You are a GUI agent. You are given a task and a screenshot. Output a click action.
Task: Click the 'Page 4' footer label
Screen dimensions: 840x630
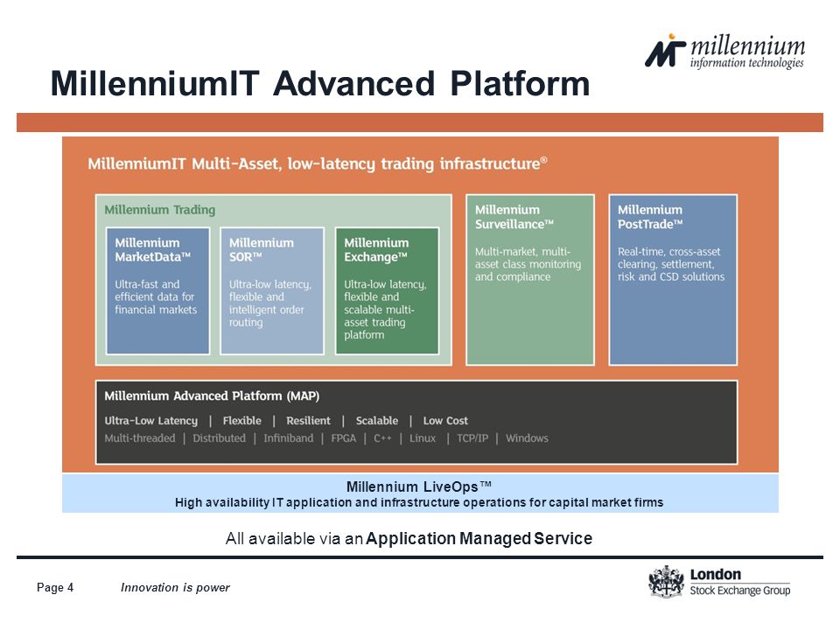tap(55, 588)
